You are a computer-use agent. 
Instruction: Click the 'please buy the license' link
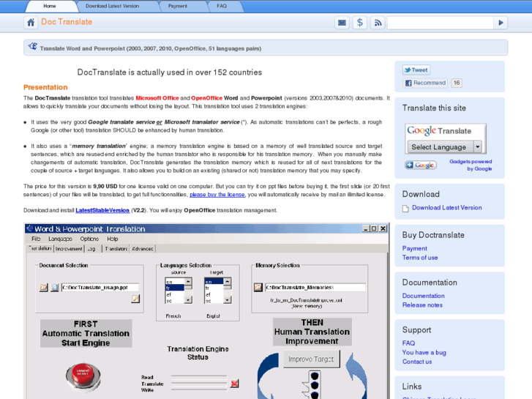217,195
